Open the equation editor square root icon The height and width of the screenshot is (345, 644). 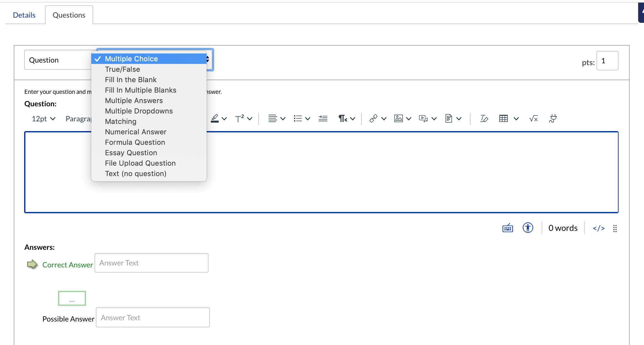534,119
